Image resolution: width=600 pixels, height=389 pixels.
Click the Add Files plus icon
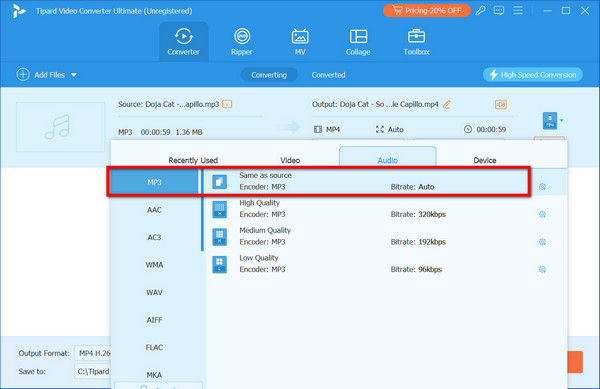pyautogui.click(x=23, y=75)
